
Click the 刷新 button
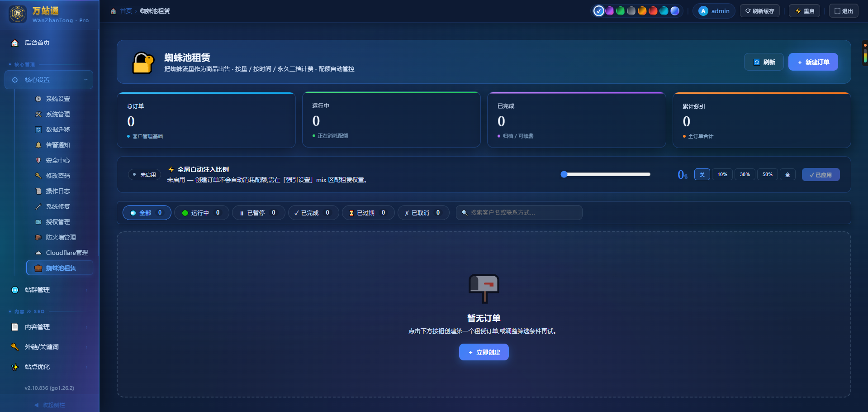click(764, 62)
